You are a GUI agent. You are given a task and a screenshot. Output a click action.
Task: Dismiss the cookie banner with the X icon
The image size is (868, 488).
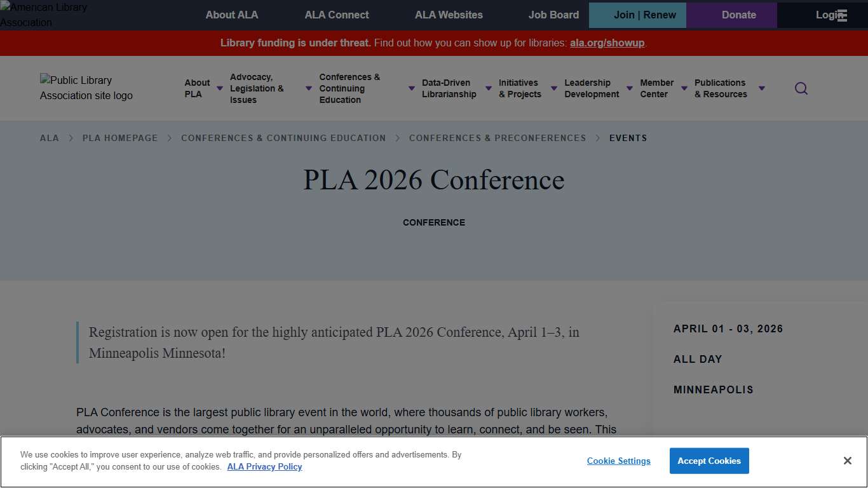click(847, 460)
